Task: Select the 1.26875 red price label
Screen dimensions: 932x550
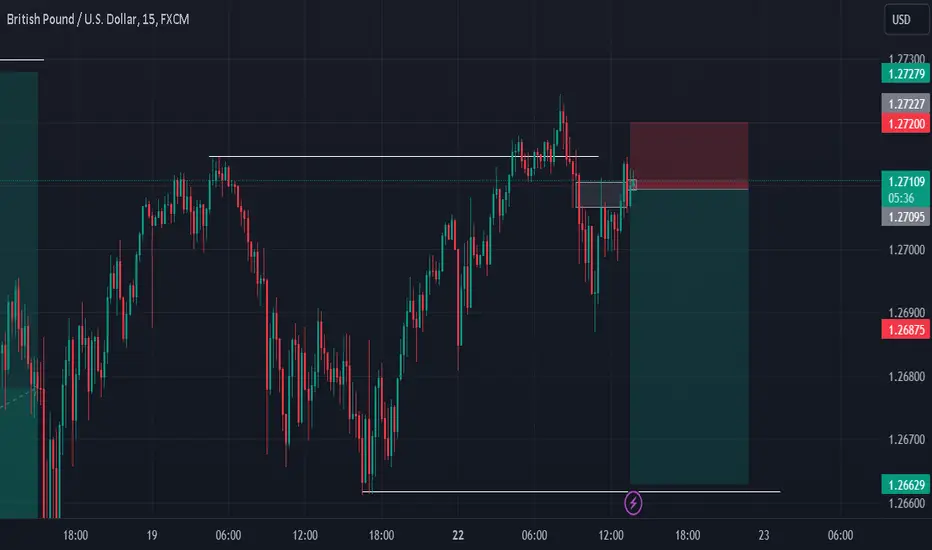Action: tap(906, 329)
